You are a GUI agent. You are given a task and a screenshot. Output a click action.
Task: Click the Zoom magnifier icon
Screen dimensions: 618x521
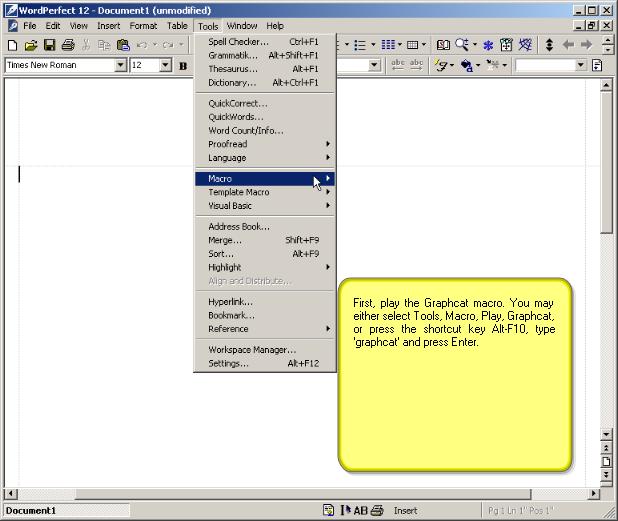pos(462,45)
